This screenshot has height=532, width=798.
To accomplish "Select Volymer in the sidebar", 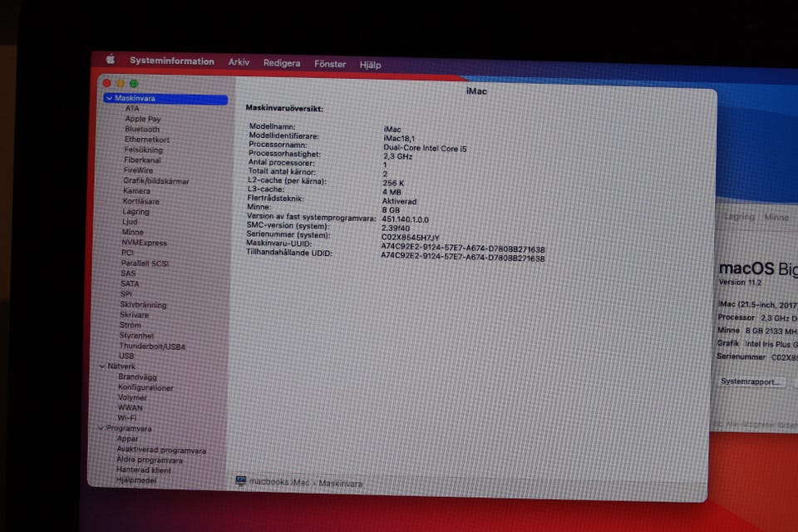I will (132, 397).
